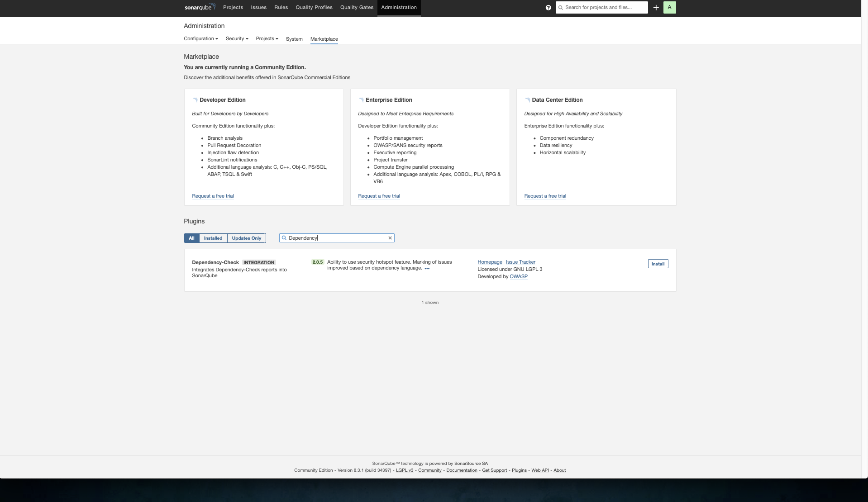This screenshot has width=868, height=502.
Task: Open the Plugins footer link
Action: point(519,470)
